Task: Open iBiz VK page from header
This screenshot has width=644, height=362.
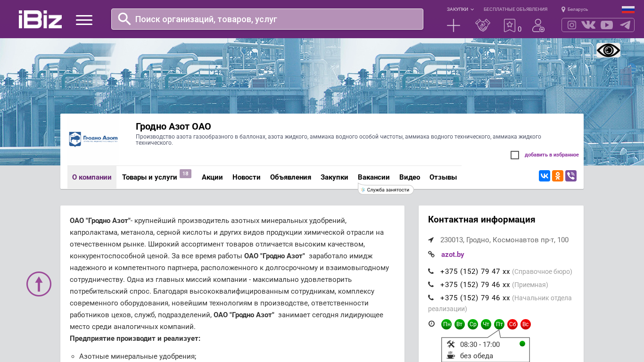Action: (588, 25)
